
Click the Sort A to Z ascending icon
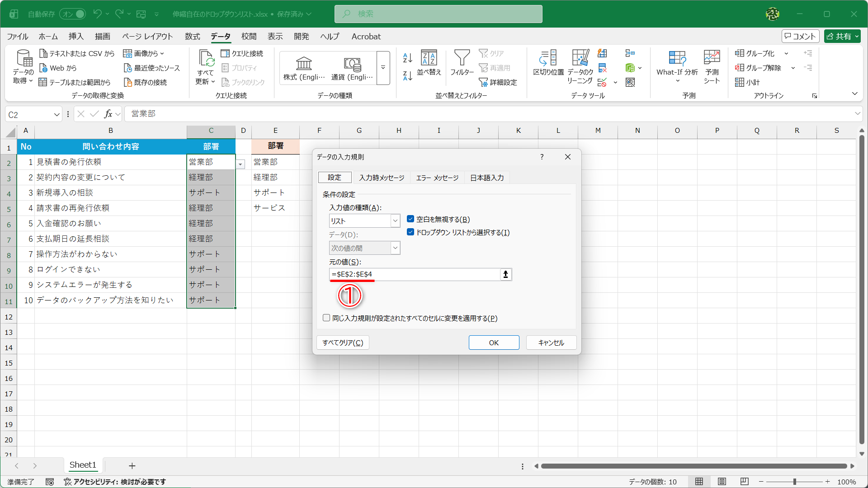coord(407,58)
